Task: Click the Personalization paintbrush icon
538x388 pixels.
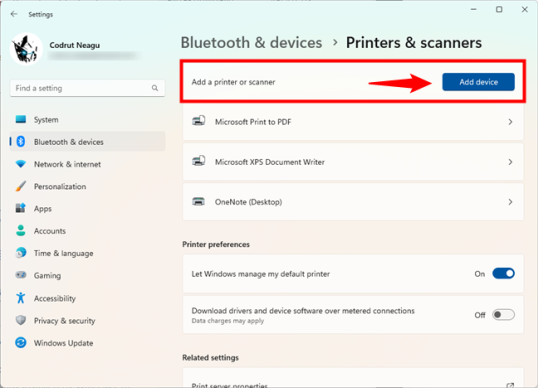Action: [x=21, y=186]
